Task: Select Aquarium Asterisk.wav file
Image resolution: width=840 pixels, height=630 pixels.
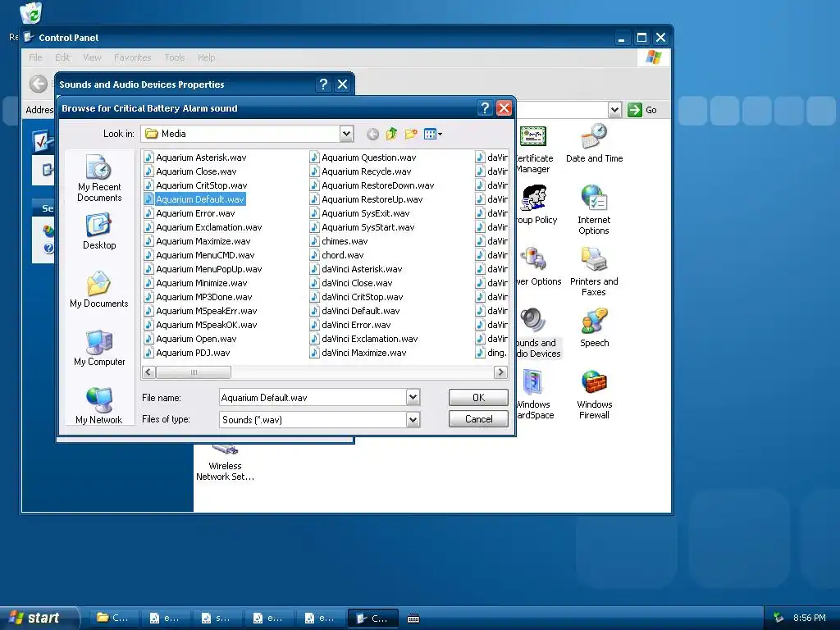Action: pos(195,157)
